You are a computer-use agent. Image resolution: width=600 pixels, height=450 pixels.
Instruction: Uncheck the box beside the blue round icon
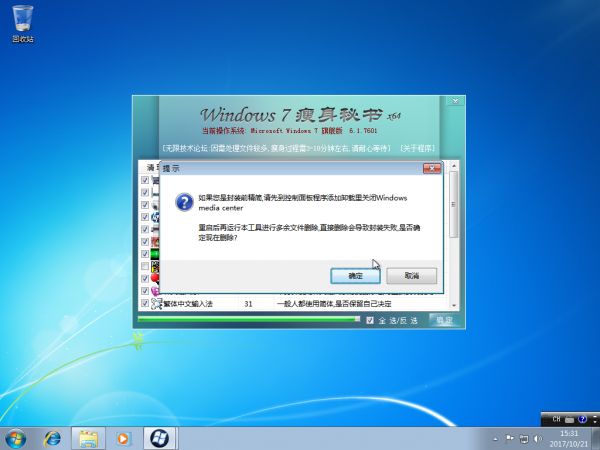(x=145, y=217)
